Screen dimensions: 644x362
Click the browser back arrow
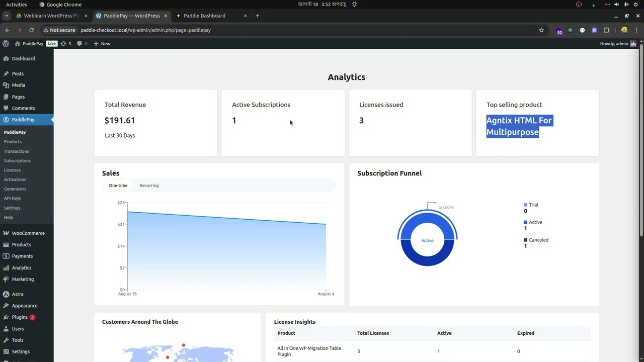(x=7, y=30)
